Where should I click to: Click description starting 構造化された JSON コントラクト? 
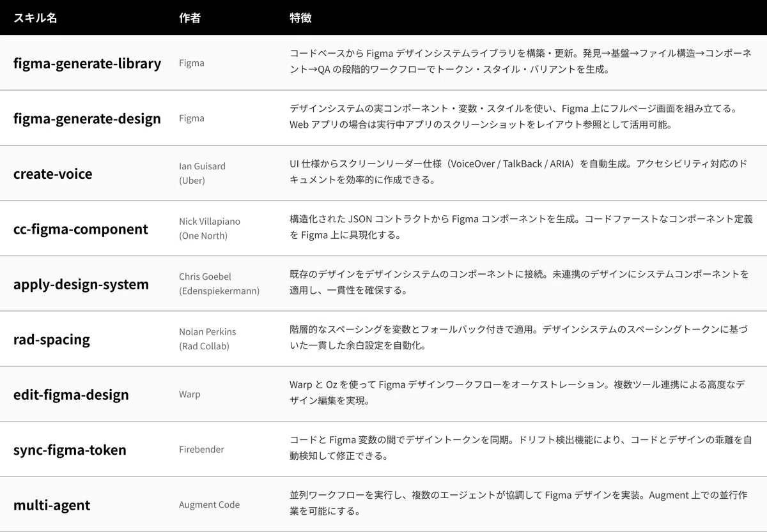point(521,227)
